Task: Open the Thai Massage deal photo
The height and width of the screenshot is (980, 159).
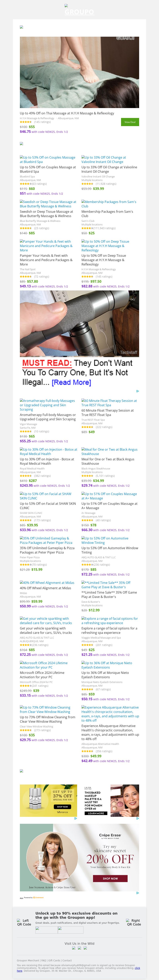Action: pos(79,72)
